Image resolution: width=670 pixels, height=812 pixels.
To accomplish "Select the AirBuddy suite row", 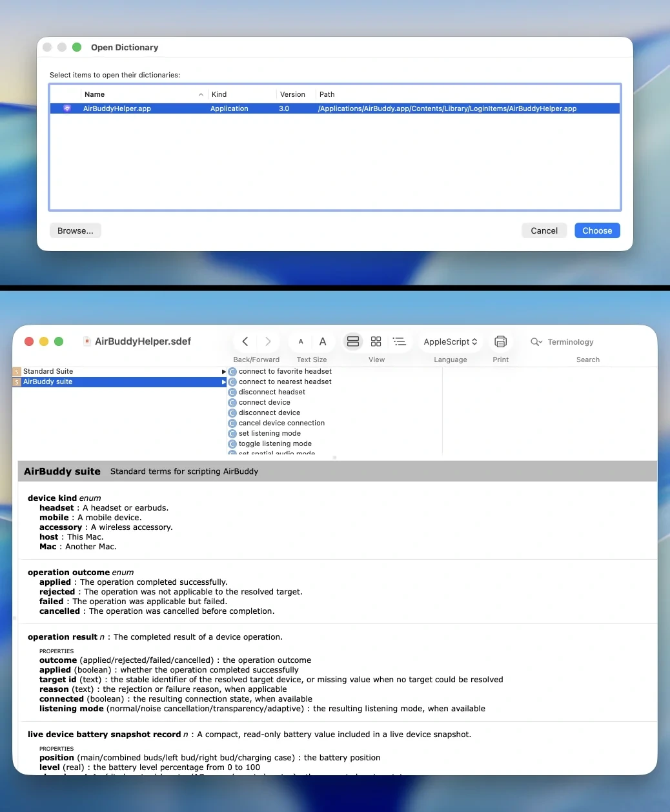I will (120, 382).
